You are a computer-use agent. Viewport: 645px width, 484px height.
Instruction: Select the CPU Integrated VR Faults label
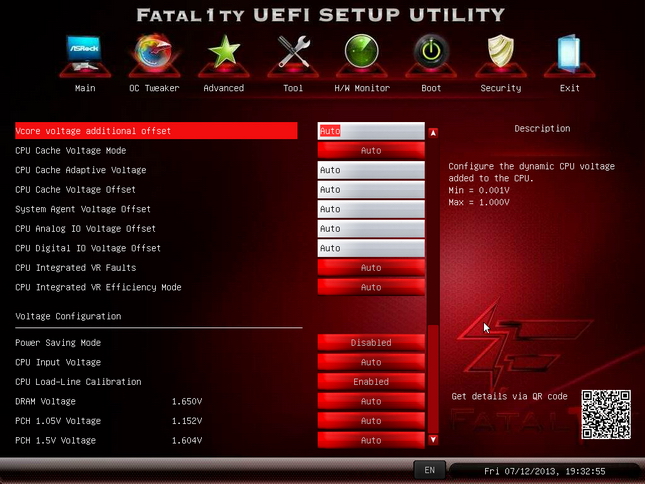(x=76, y=268)
